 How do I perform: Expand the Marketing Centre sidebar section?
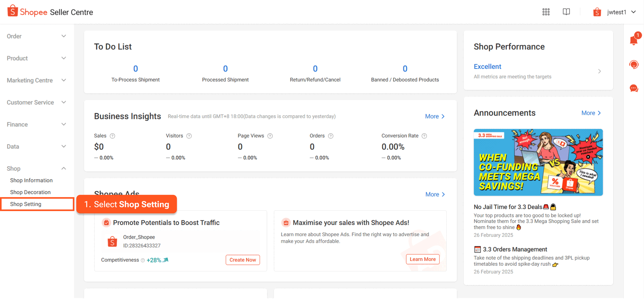(x=37, y=80)
